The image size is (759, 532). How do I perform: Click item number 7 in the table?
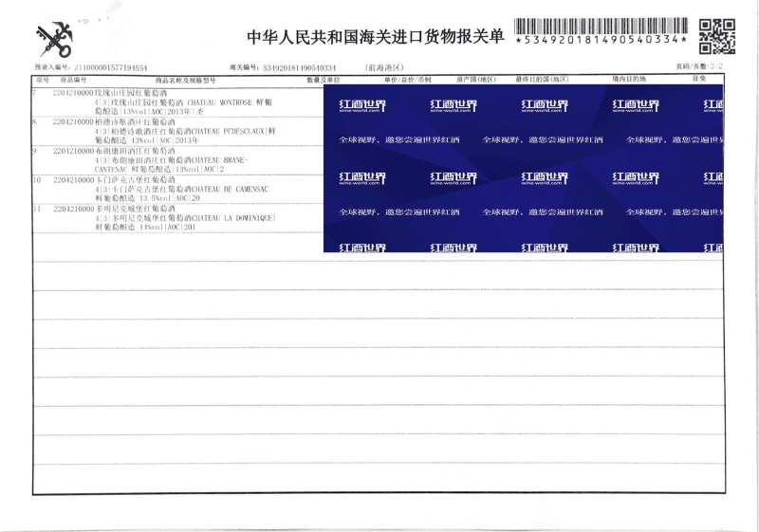pyautogui.click(x=35, y=92)
